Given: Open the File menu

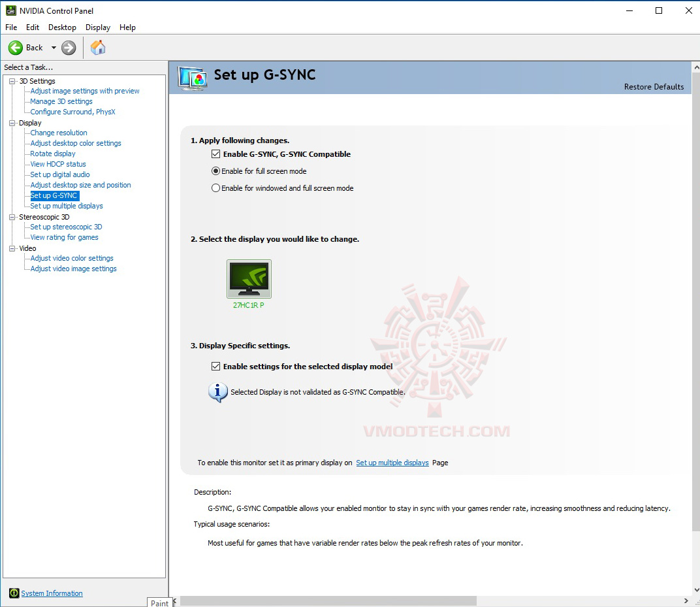Looking at the screenshot, I should point(11,27).
